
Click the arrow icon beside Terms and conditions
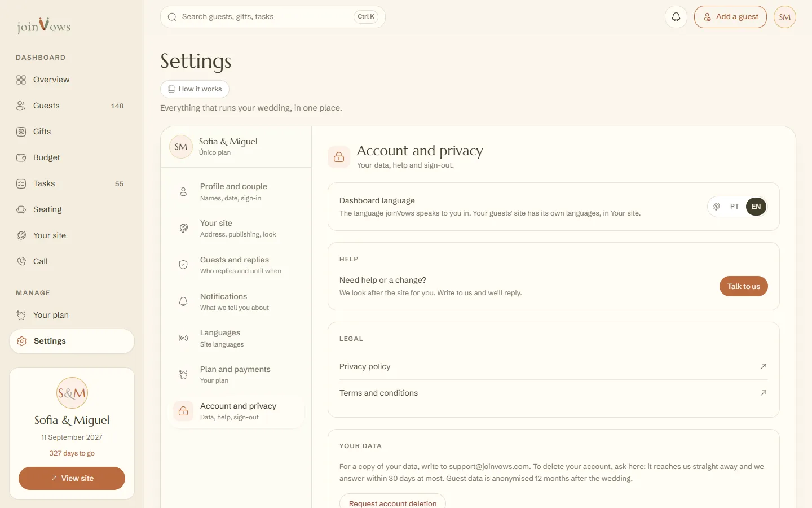[764, 393]
